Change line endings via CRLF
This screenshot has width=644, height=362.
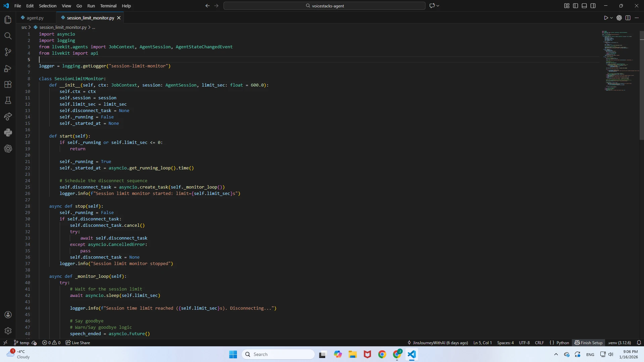coord(539,343)
